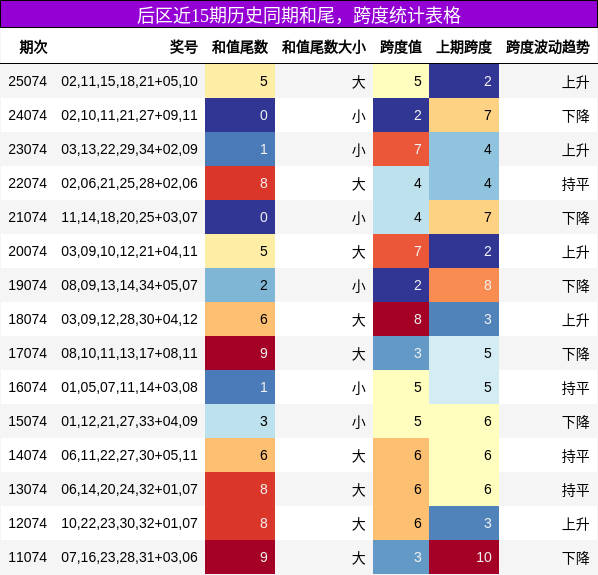Click numbers 01,05,07,11,14+03,08
The image size is (598, 575).
(x=129, y=387)
